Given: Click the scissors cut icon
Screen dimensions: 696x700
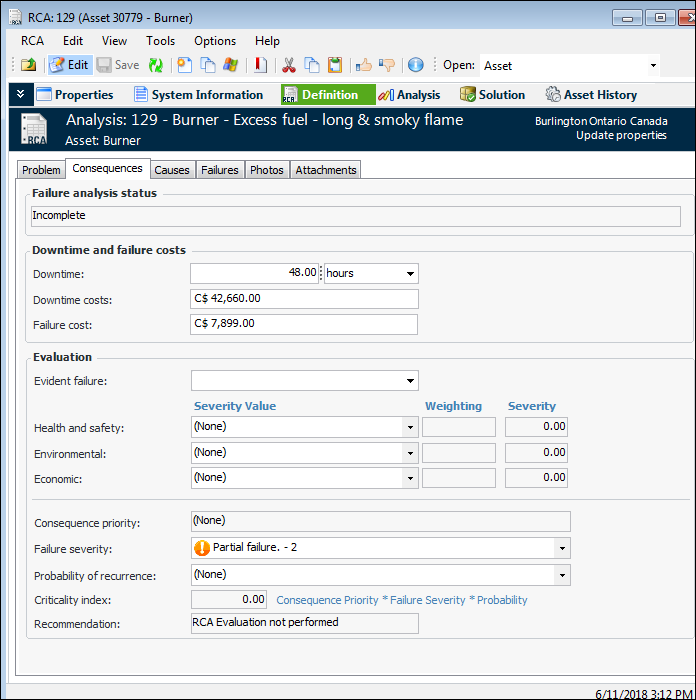Looking at the screenshot, I should coord(289,65).
